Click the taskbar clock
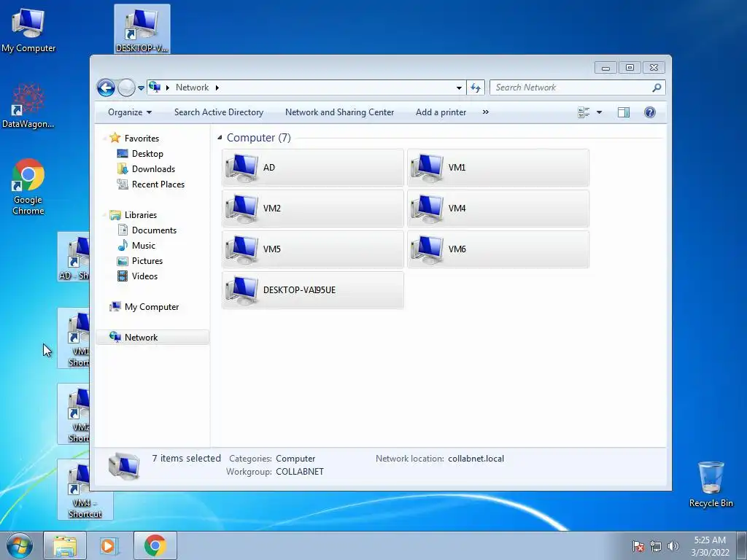 710,546
